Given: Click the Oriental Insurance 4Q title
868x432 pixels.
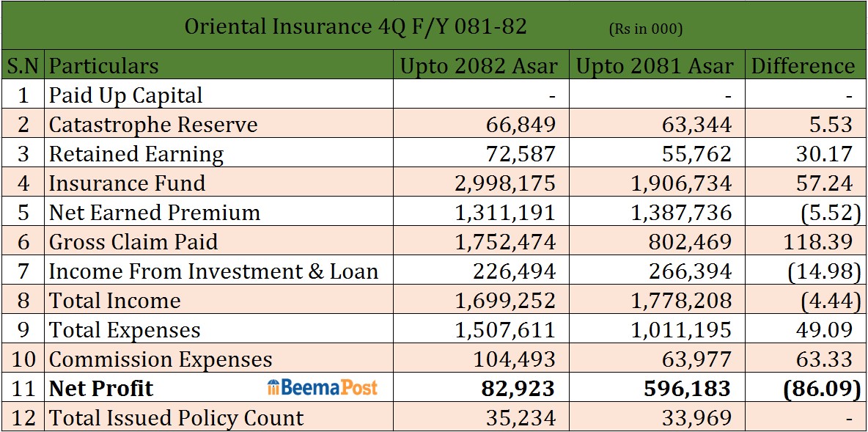Looking at the screenshot, I should [x=356, y=27].
